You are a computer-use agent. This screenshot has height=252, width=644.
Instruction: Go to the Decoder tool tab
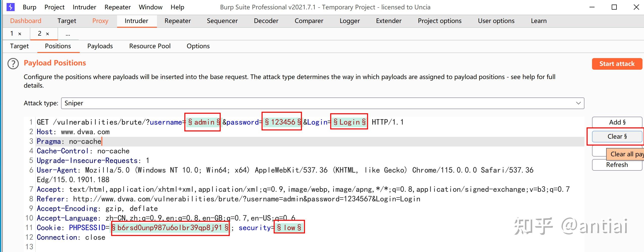pos(266,21)
